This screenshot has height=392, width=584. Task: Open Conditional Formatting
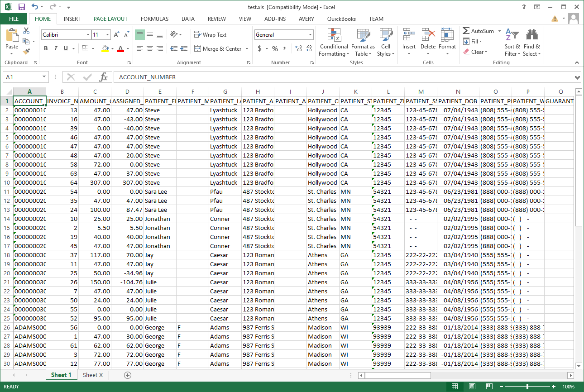(x=334, y=42)
